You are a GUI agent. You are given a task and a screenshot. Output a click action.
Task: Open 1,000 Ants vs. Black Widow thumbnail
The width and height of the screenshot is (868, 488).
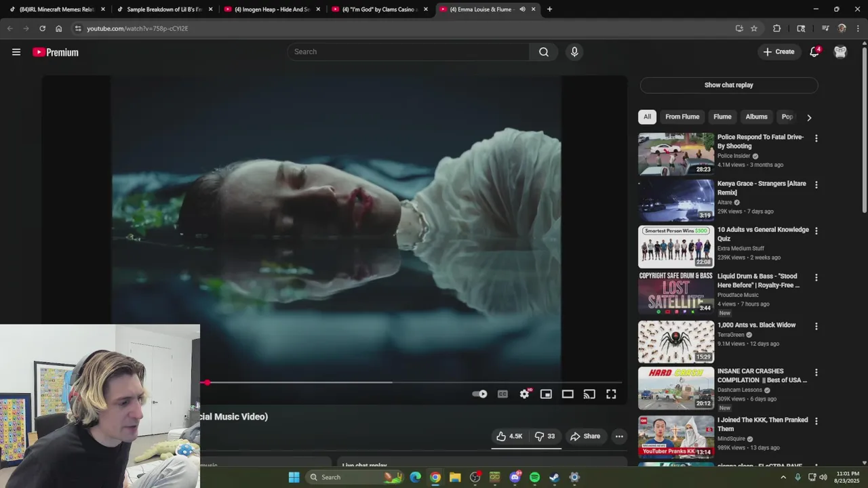click(676, 342)
